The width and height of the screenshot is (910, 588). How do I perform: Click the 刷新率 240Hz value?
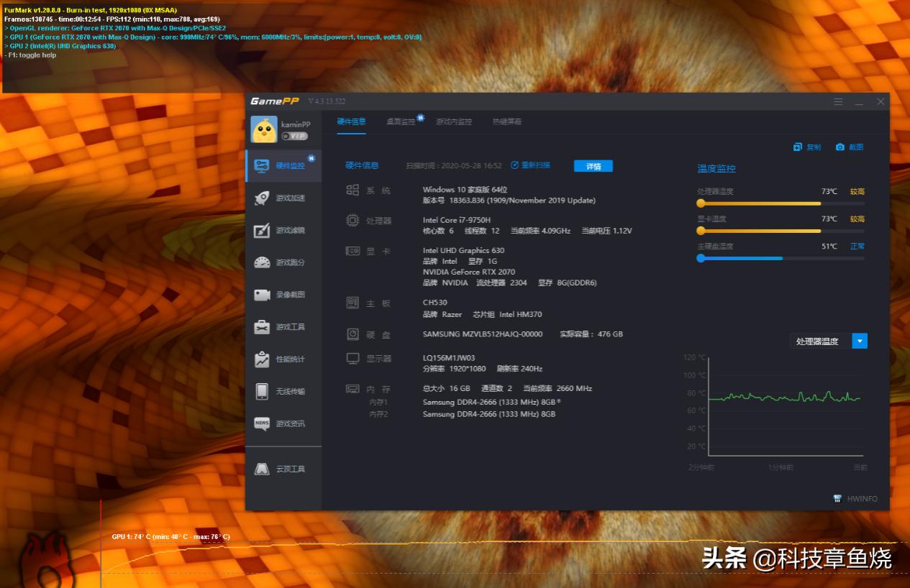pos(519,368)
